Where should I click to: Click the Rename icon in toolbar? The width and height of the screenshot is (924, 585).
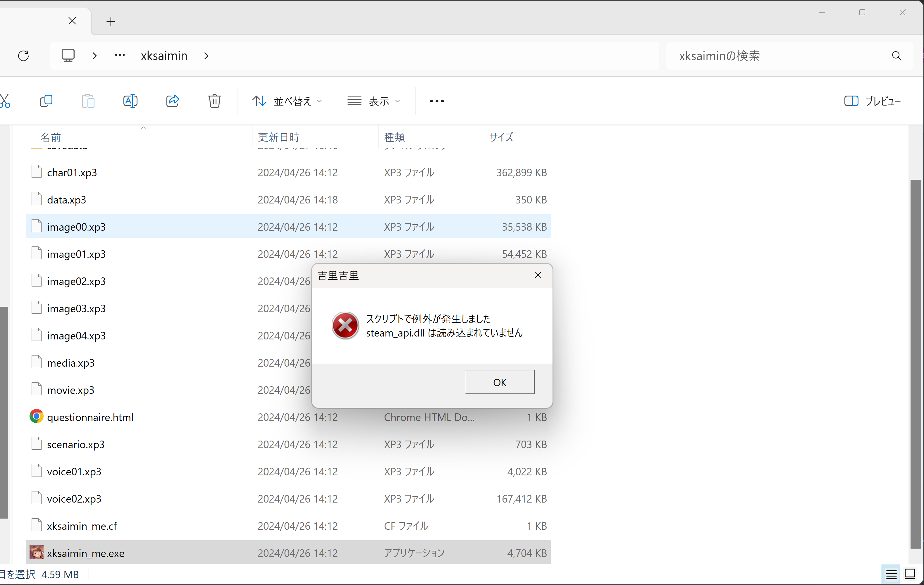point(130,101)
